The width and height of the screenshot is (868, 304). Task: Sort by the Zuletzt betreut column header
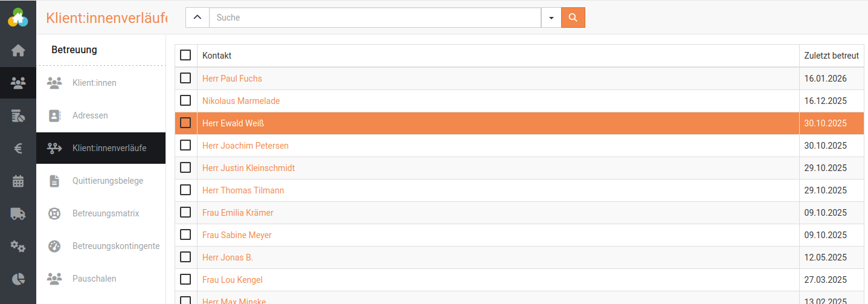click(831, 56)
